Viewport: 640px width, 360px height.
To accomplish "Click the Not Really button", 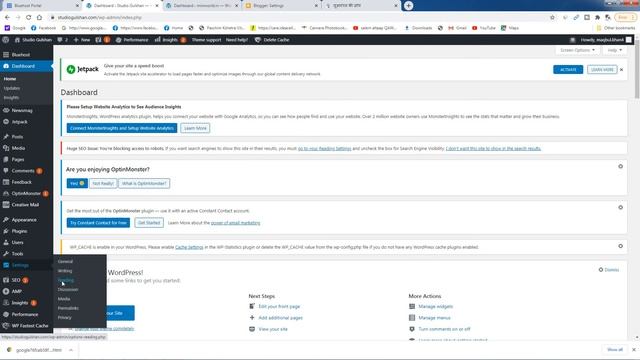I will click(103, 183).
